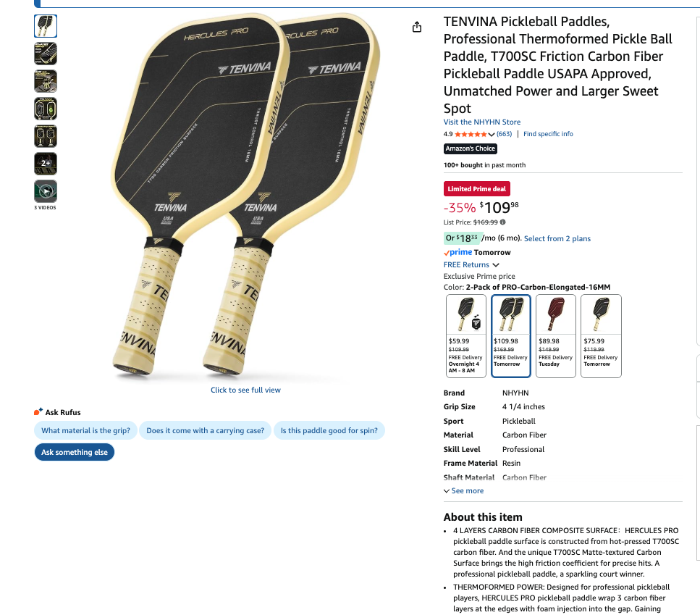Click the Ask Rufus sparkle icon

click(x=38, y=411)
